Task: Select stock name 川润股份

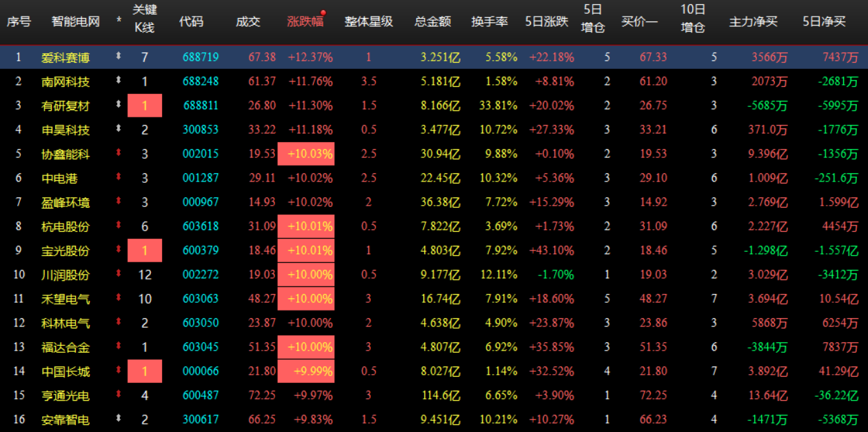Action: (65, 275)
